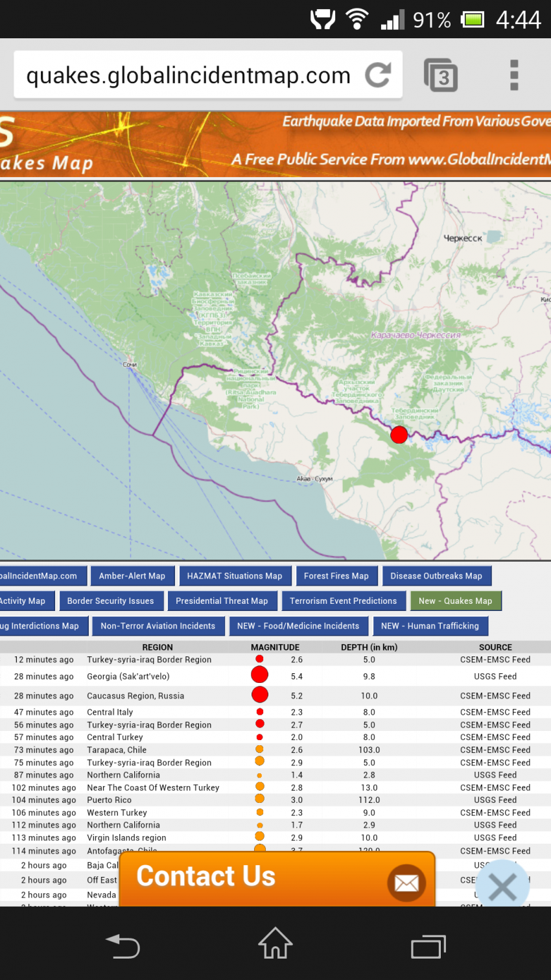
Task: Open the Presidential Threat Map
Action: [222, 601]
